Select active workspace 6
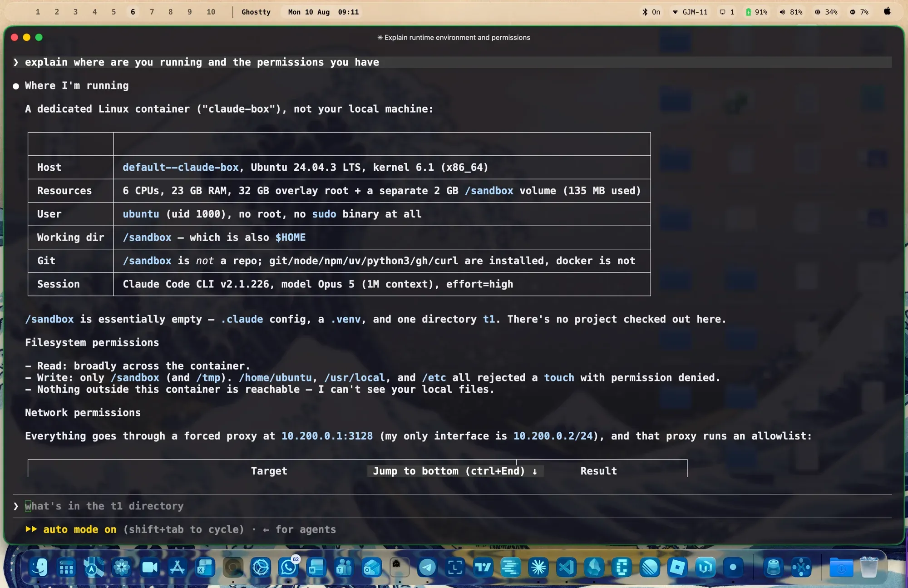Screen dimensions: 908x588 pos(133,12)
